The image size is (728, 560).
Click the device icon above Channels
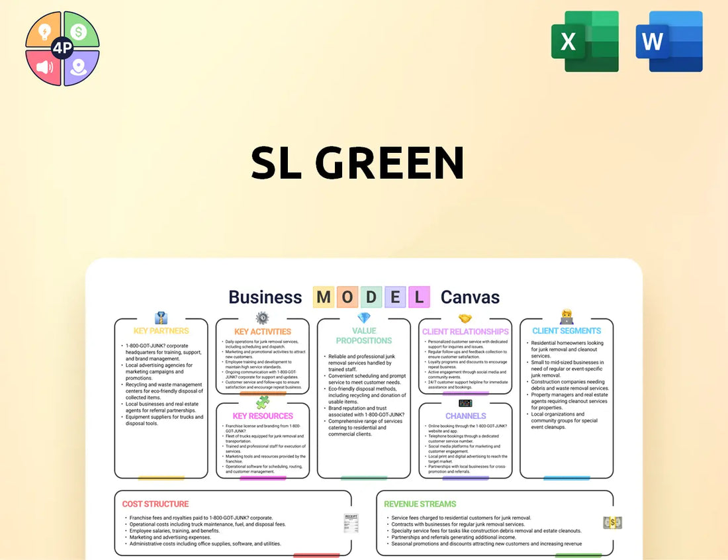[465, 403]
